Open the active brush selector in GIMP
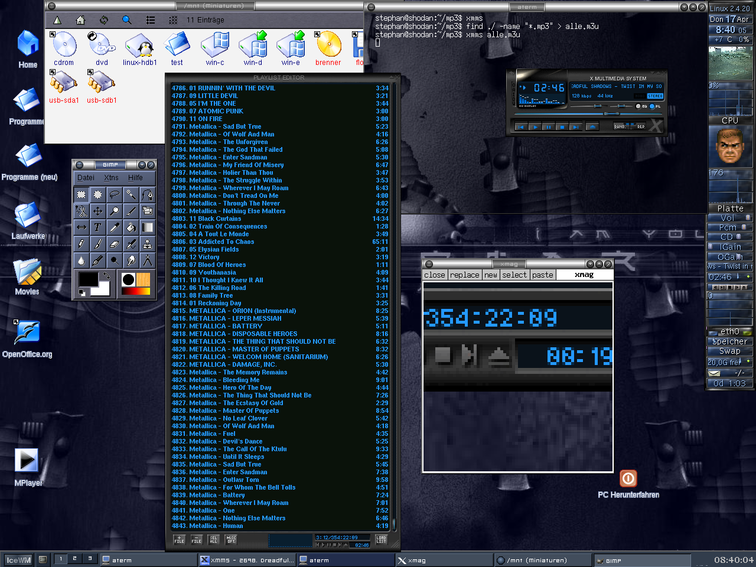Image resolution: width=756 pixels, height=567 pixels. click(128, 280)
